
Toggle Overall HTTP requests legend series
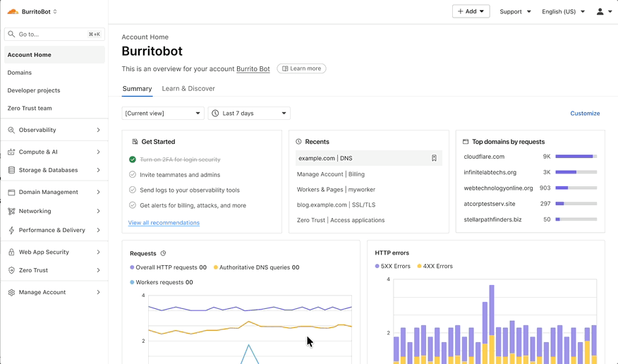169,267
